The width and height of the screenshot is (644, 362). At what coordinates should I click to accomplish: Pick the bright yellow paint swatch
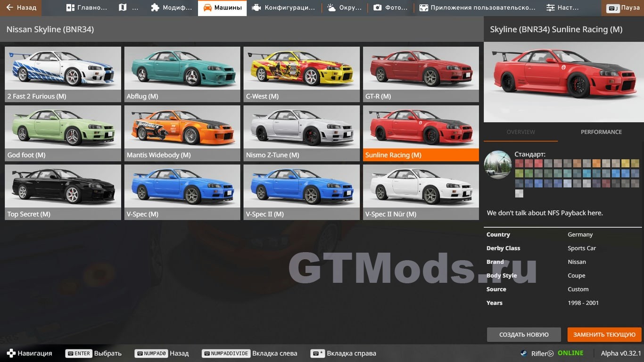click(x=625, y=164)
